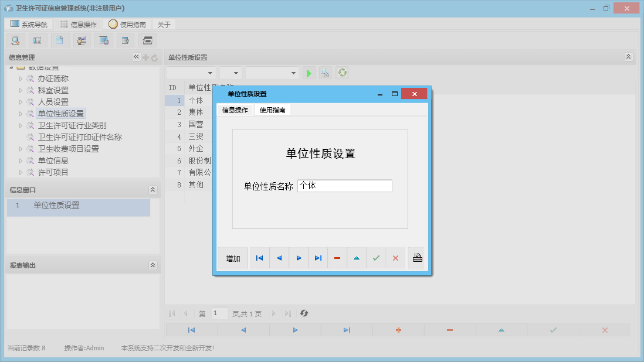644x362 pixels.
Task: Click the 增加 button to add a record
Action: (232, 258)
